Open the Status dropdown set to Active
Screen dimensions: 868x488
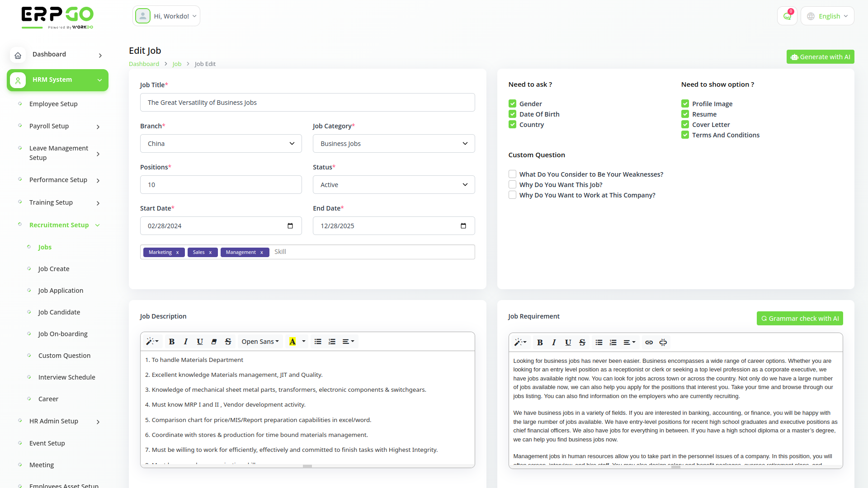[393, 184]
